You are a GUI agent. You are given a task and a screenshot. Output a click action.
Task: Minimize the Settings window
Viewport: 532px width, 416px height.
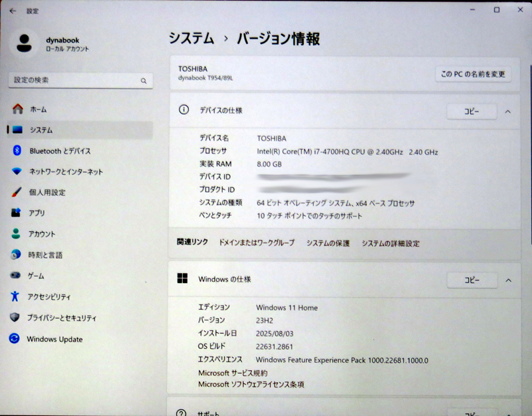tap(472, 10)
